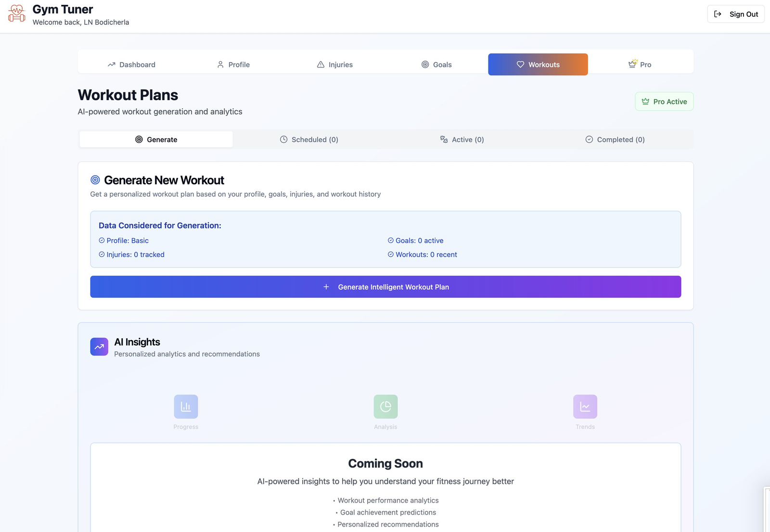Click the target icon beside Generate New Workout
The width and height of the screenshot is (770, 532).
pyautogui.click(x=95, y=180)
